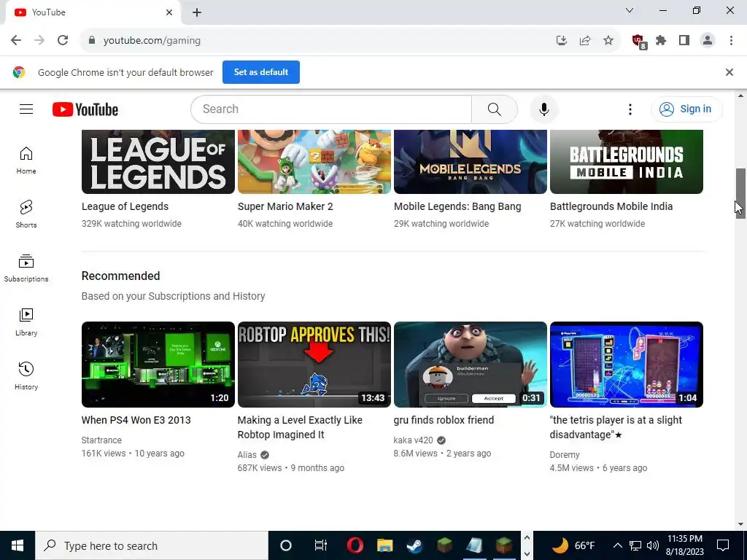
Task: Share this page via address bar icon
Action: (x=585, y=41)
